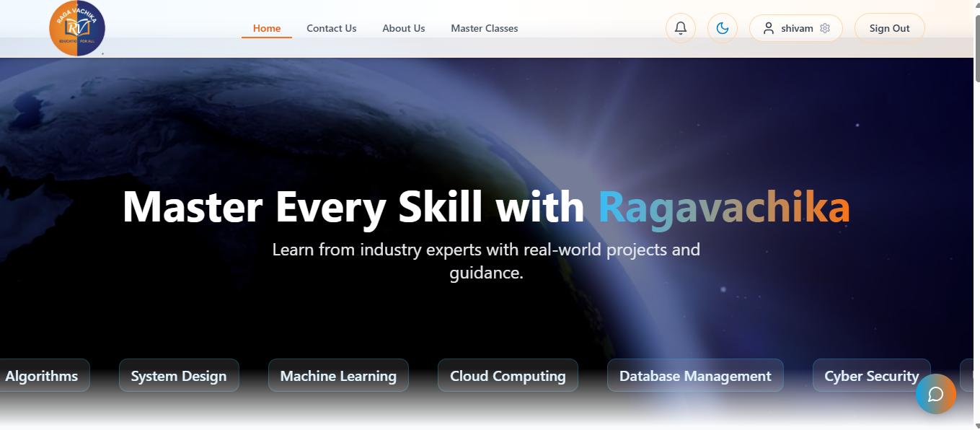Open settings gear beside shivam
This screenshot has width=980, height=430.
pyautogui.click(x=825, y=28)
